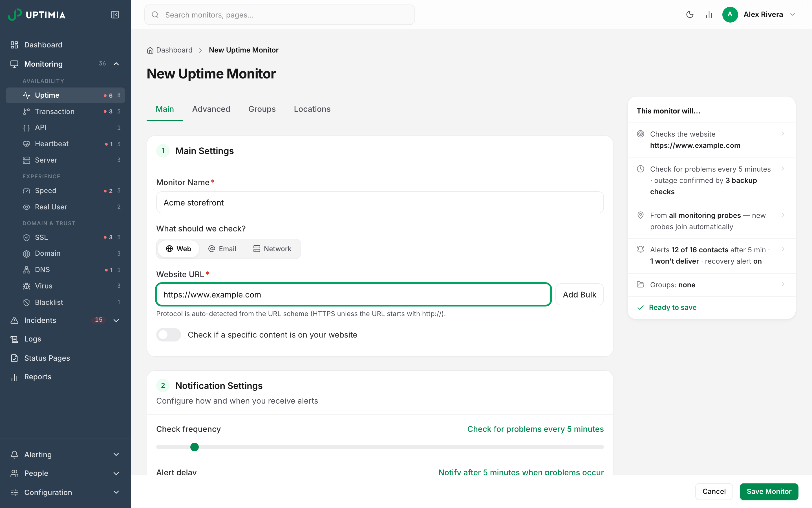
Task: Open Blacklist monitors
Action: click(x=65, y=302)
